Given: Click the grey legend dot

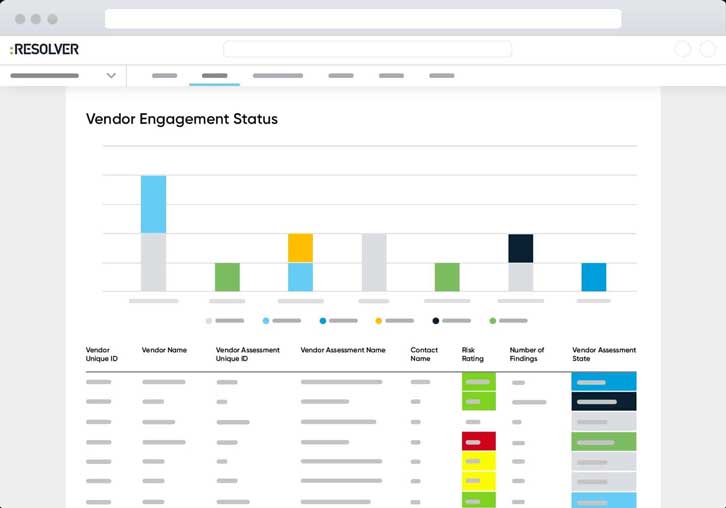Looking at the screenshot, I should (209, 321).
